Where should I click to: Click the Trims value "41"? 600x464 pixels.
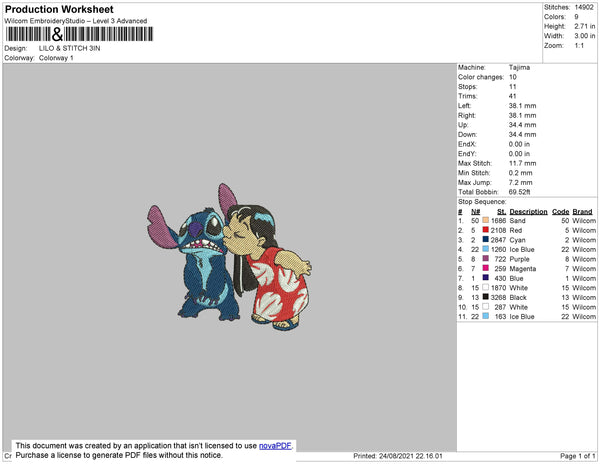click(512, 96)
